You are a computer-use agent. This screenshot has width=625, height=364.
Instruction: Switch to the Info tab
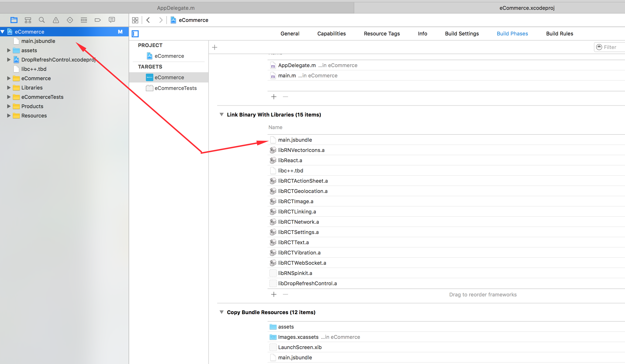click(x=422, y=34)
